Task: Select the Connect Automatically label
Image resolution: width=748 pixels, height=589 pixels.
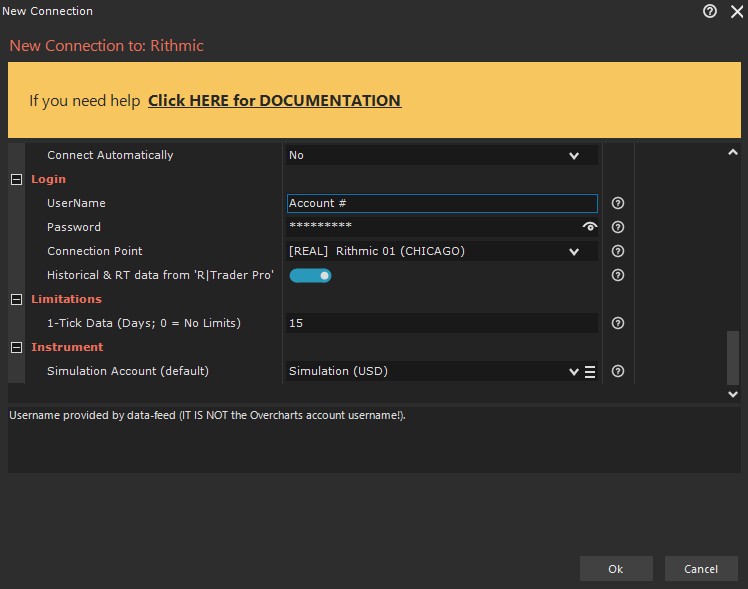Action: coord(110,155)
